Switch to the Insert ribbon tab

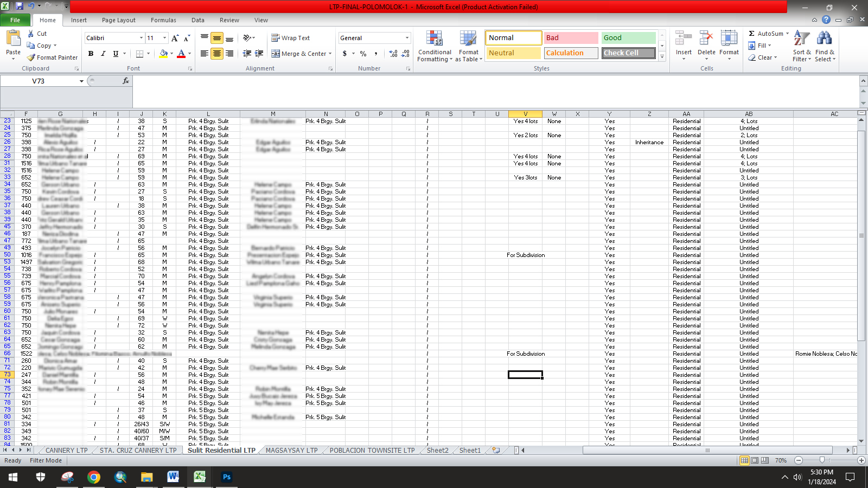[79, 20]
